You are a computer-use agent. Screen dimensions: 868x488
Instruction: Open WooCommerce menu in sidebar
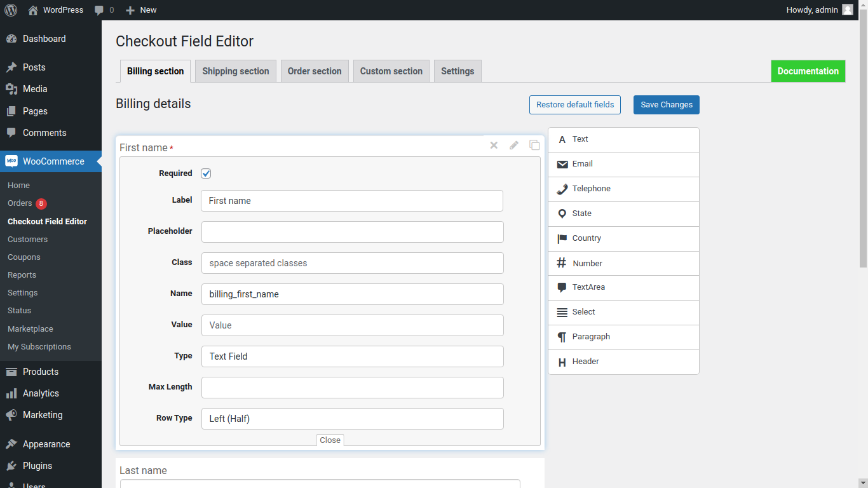pos(51,161)
